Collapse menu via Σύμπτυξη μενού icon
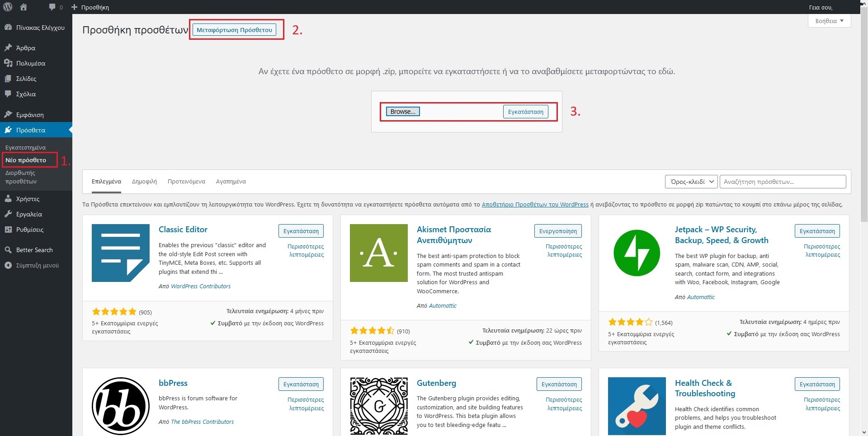 (x=8, y=265)
